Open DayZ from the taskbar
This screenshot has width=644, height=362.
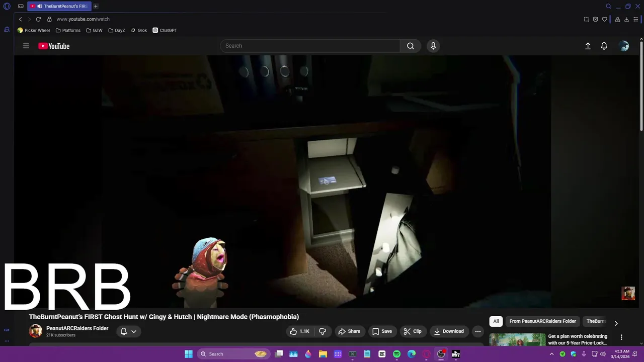(456, 354)
